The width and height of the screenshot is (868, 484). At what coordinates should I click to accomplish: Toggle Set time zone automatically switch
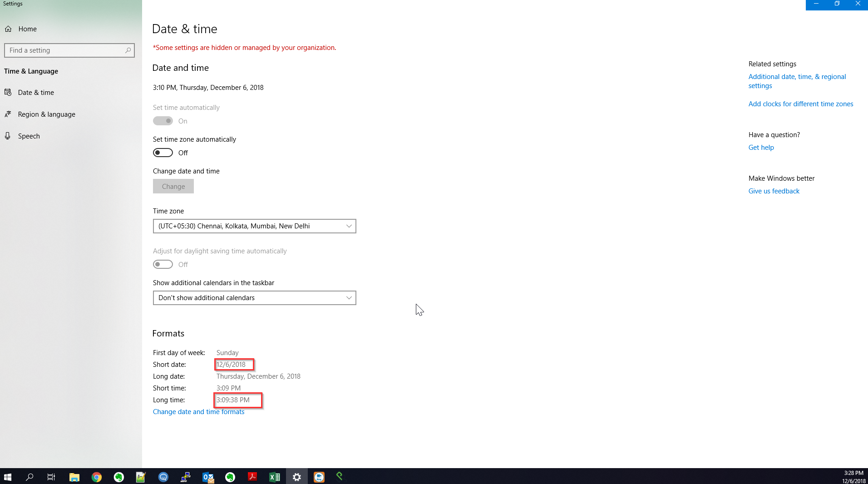coord(163,153)
